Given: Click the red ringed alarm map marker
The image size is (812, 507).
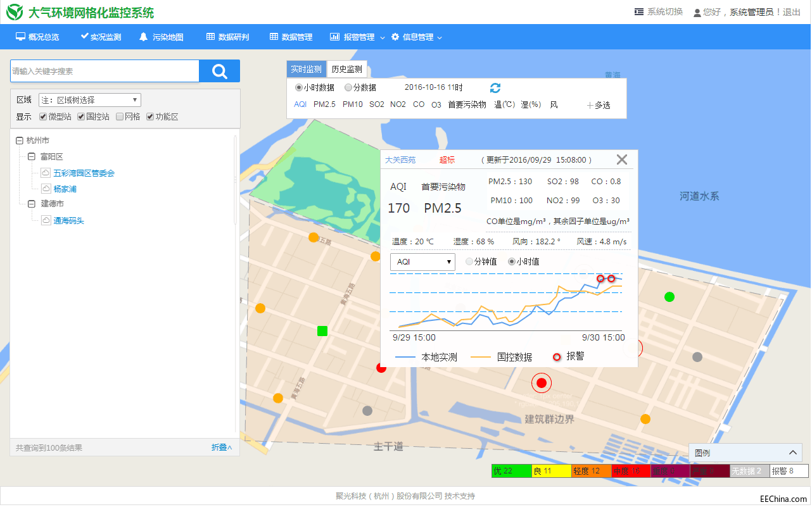Looking at the screenshot, I should tap(541, 383).
